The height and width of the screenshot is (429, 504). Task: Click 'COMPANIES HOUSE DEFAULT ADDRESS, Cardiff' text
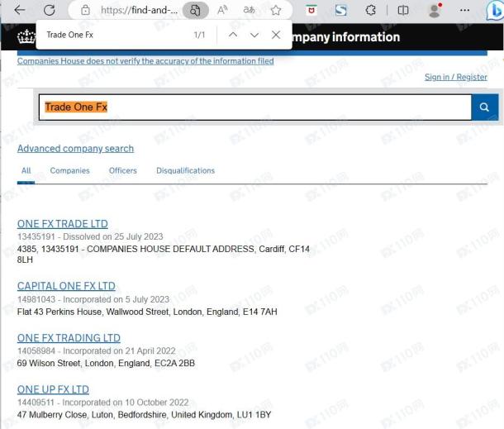pyautogui.click(x=185, y=250)
